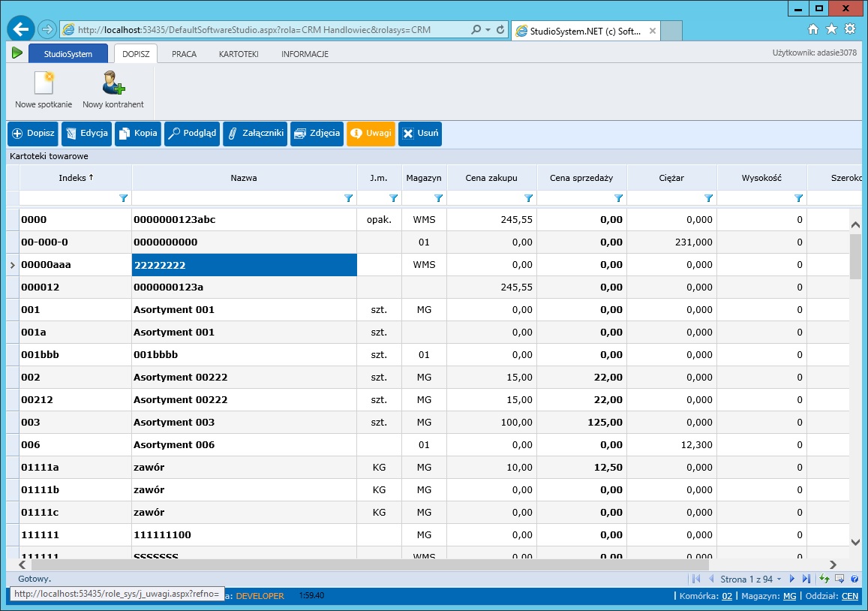Sort by the Nazwa column header

[x=244, y=178]
